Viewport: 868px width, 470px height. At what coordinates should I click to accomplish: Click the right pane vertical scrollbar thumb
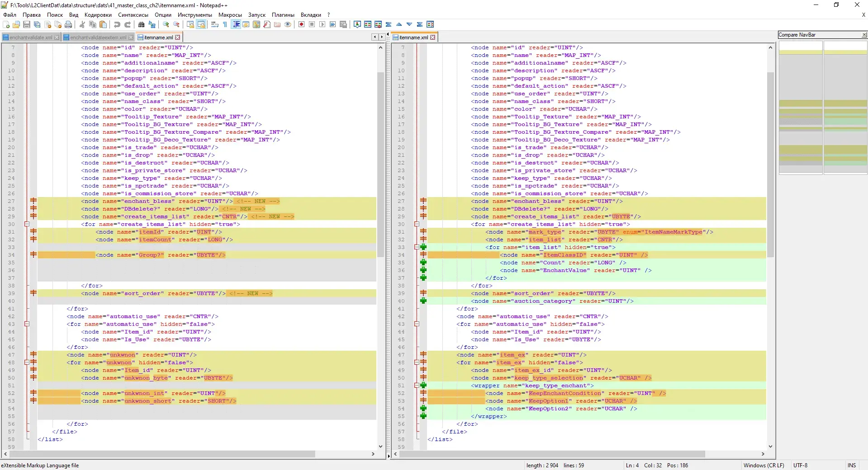click(770, 164)
